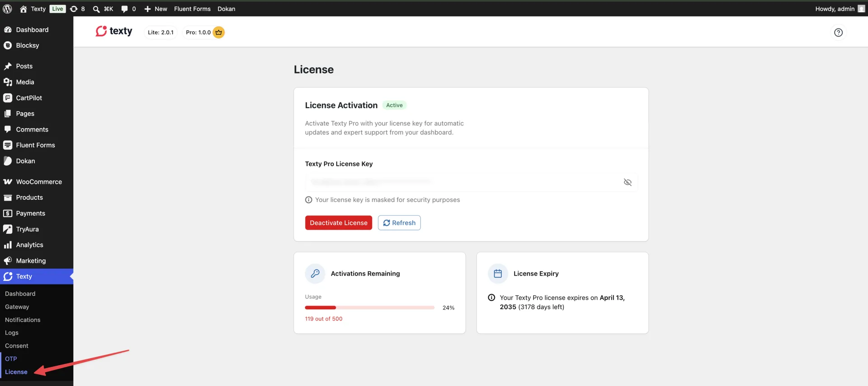Click the home icon for Texty site
Screen dimensions: 868x386
[24, 9]
